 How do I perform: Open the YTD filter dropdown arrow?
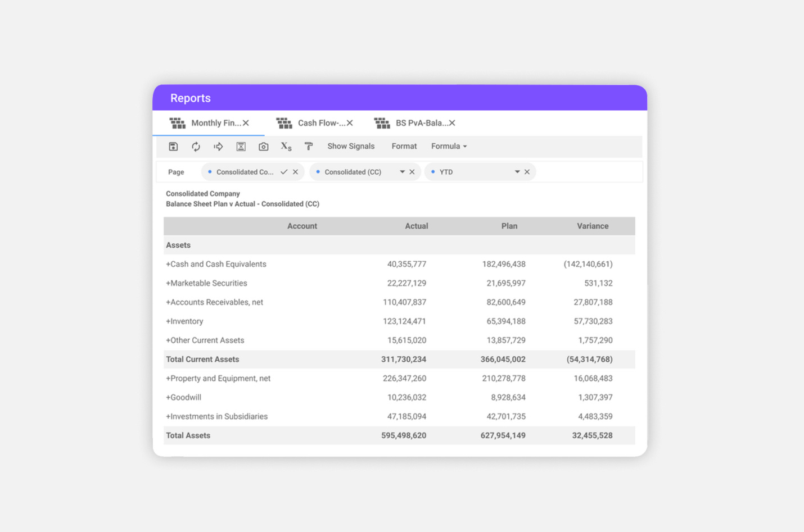click(x=517, y=171)
